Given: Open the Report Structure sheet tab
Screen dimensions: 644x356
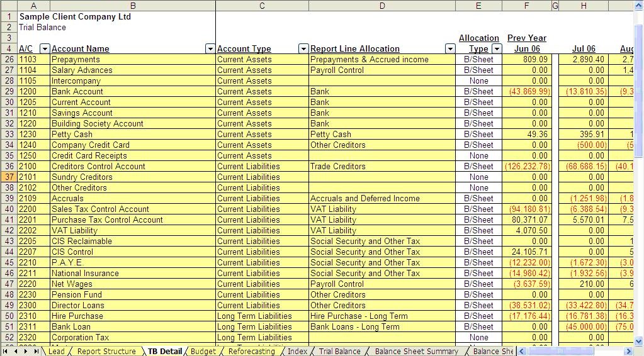Looking at the screenshot, I should click(106, 352).
